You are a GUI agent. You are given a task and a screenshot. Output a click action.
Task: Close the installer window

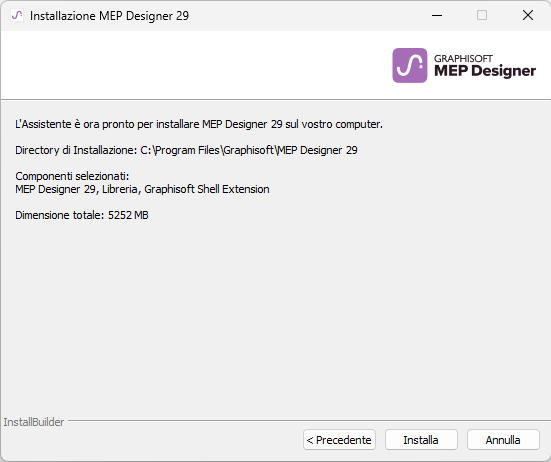point(528,15)
